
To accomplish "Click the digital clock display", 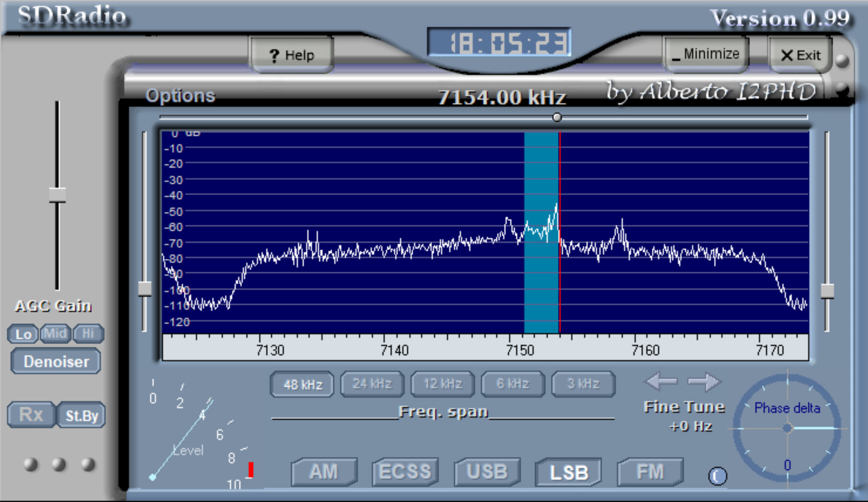I will click(x=499, y=43).
